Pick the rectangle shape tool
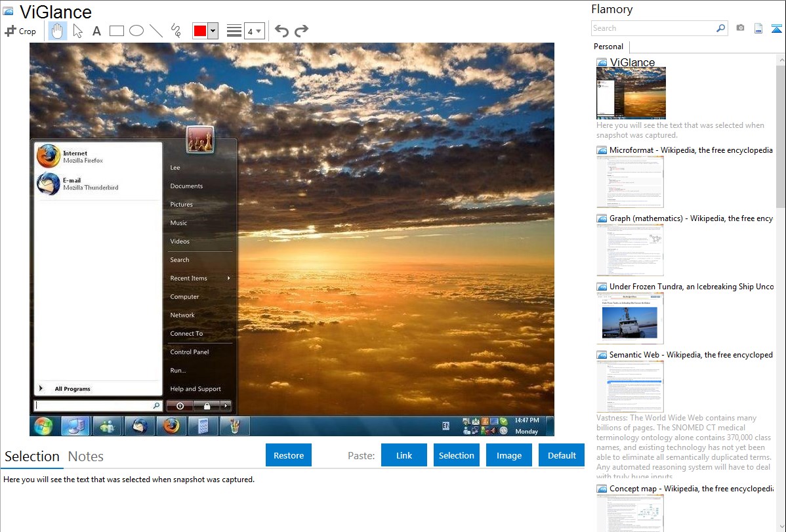 [x=116, y=31]
